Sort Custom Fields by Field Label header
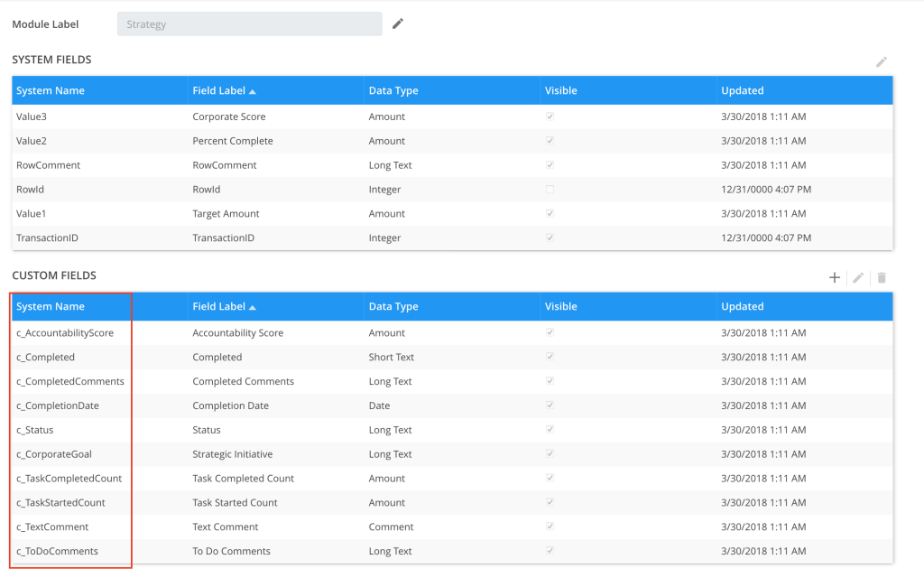Image resolution: width=924 pixels, height=578 pixels. click(223, 306)
